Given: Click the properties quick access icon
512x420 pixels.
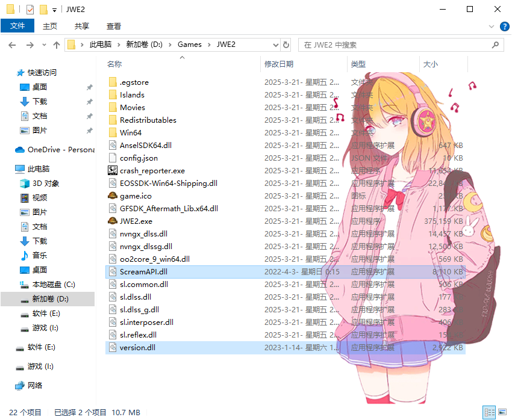Looking at the screenshot, I should tap(30, 10).
